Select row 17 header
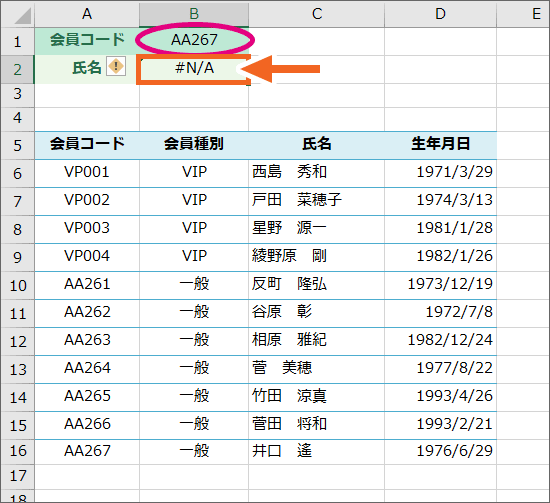550x503 pixels. click(x=18, y=476)
